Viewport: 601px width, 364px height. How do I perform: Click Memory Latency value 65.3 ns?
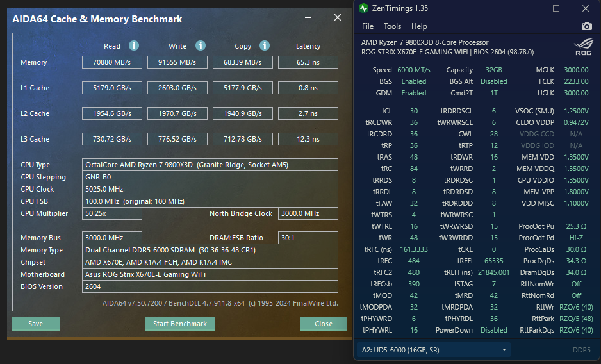(x=308, y=62)
